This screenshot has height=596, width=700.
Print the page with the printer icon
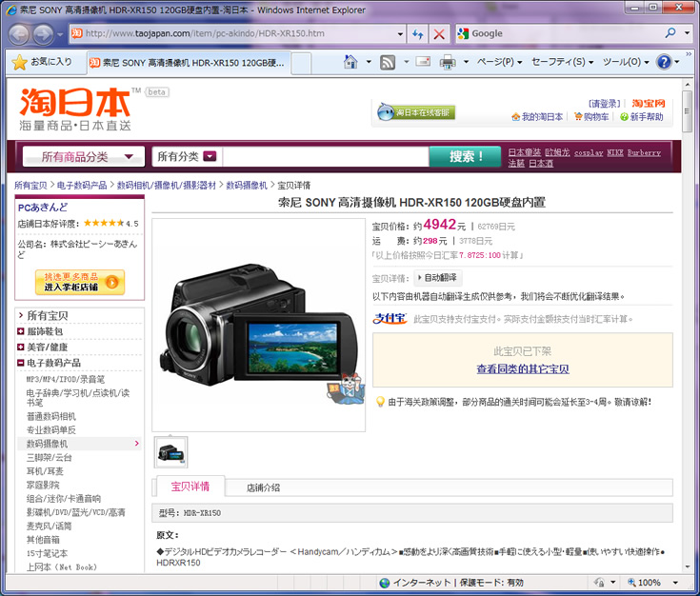pos(448,62)
